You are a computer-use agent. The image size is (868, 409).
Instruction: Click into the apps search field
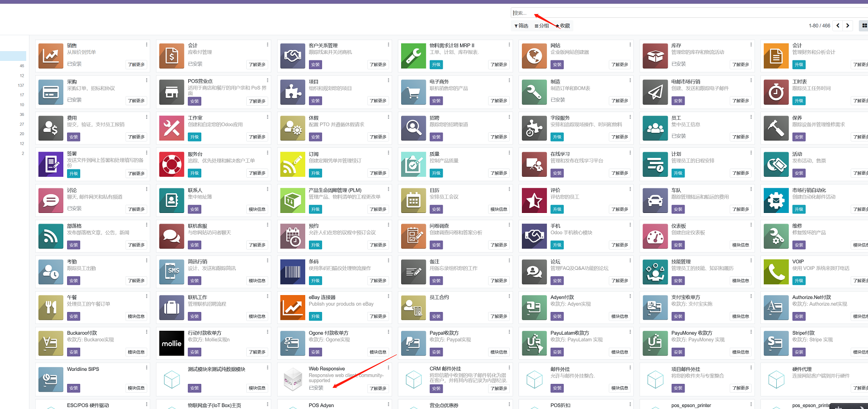(x=689, y=13)
